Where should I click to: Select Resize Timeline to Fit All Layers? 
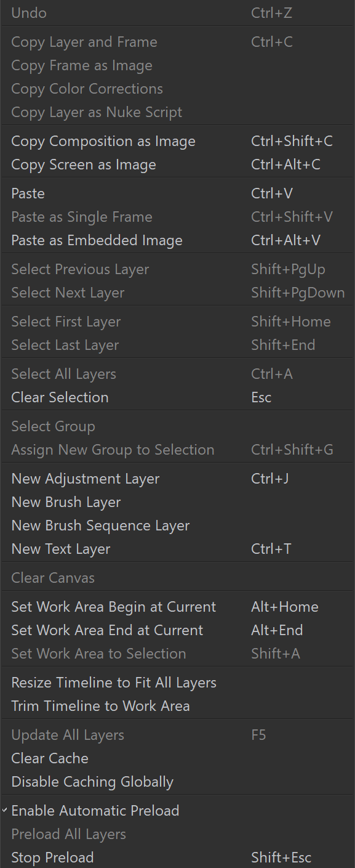[177, 683]
